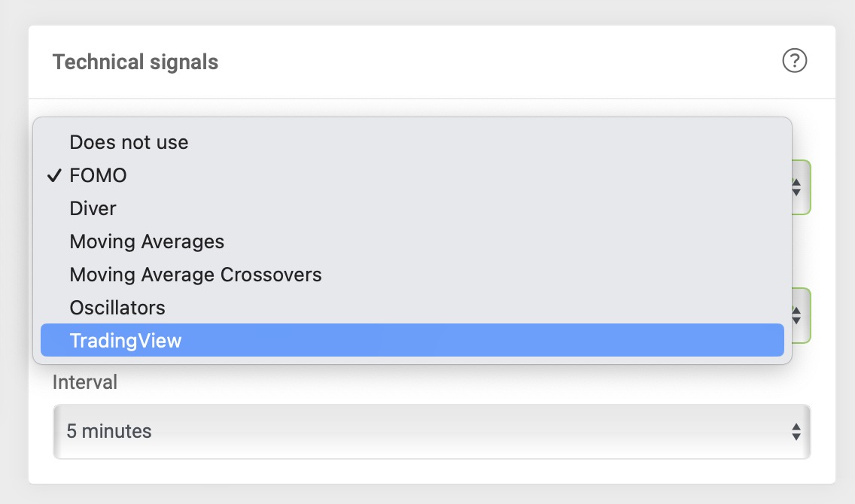Open the Interval dropdown
Screen dimensions: 855x504
tap(432, 432)
